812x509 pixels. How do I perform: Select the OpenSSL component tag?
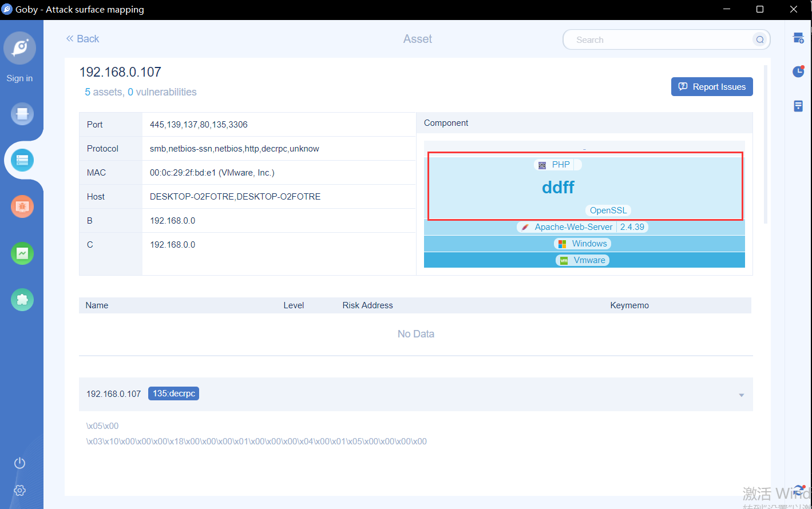click(608, 210)
